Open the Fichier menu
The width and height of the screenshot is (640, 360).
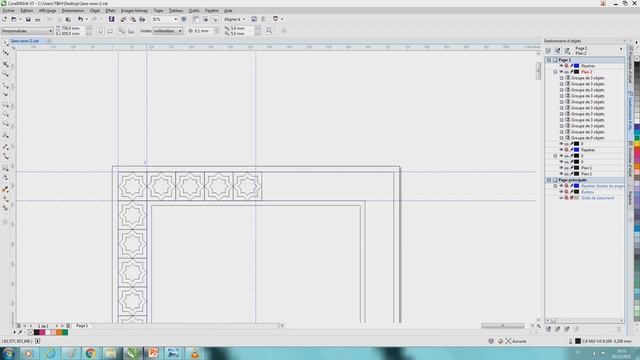click(x=9, y=11)
